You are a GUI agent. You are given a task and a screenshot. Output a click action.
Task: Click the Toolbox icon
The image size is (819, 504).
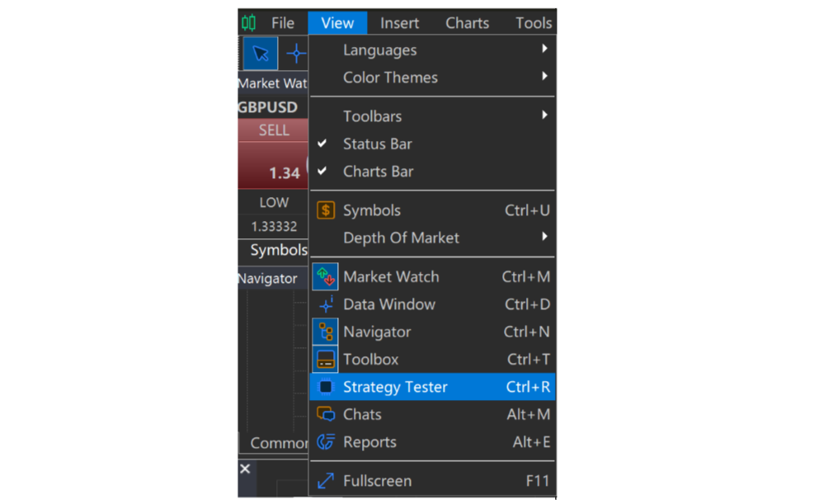pyautogui.click(x=326, y=360)
